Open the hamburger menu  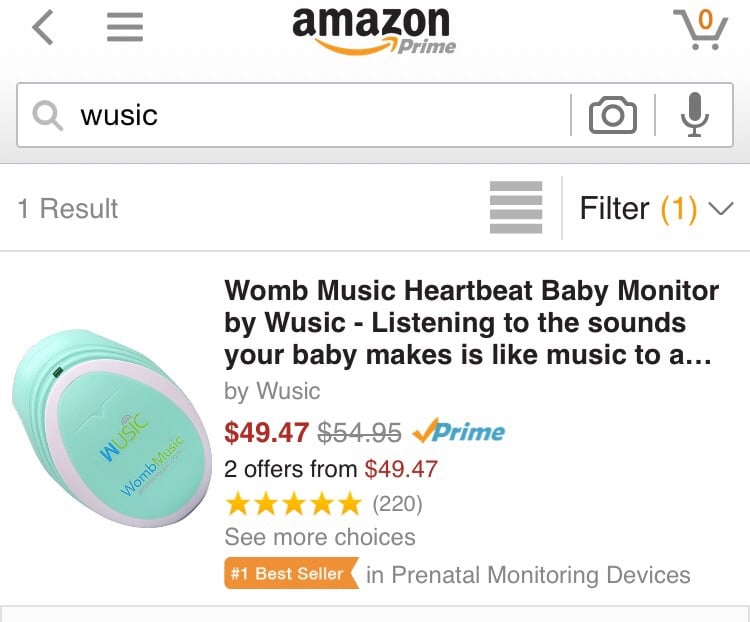(x=125, y=28)
